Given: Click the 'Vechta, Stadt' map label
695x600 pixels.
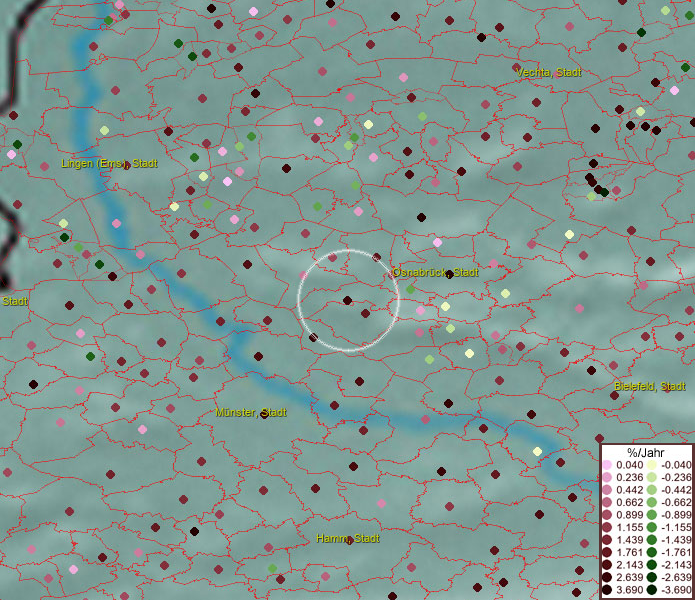Looking at the screenshot, I should point(549,72).
